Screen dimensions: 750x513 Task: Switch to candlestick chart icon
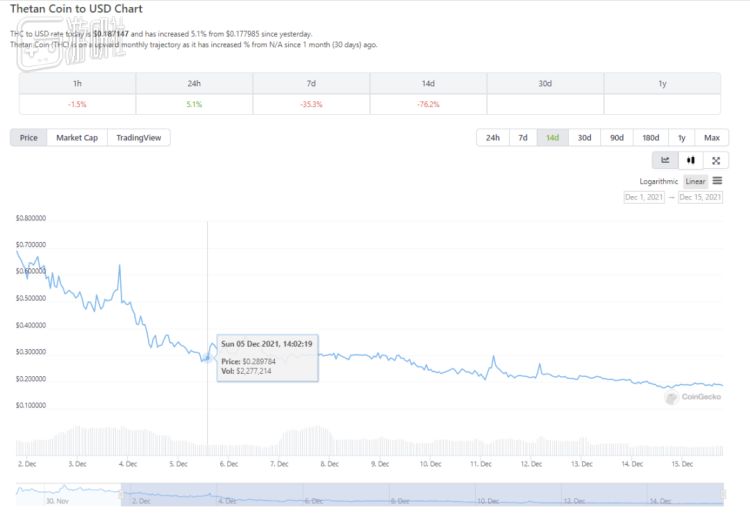[x=690, y=160]
